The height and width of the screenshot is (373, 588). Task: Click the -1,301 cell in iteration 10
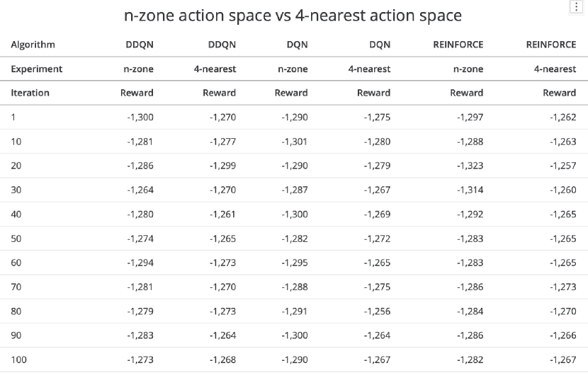(x=295, y=142)
